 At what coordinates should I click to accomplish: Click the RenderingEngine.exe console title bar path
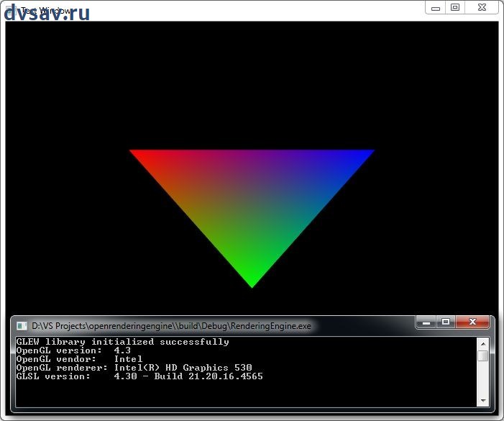171,326
